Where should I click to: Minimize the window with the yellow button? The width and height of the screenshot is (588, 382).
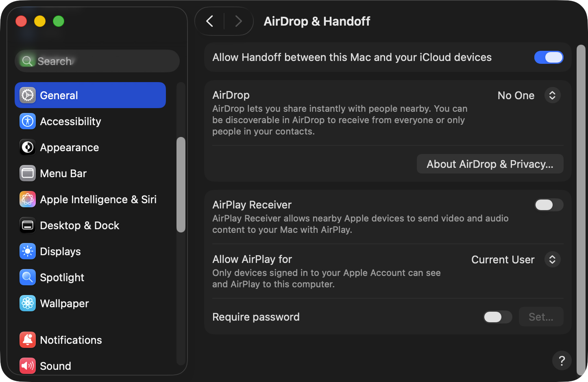point(40,21)
